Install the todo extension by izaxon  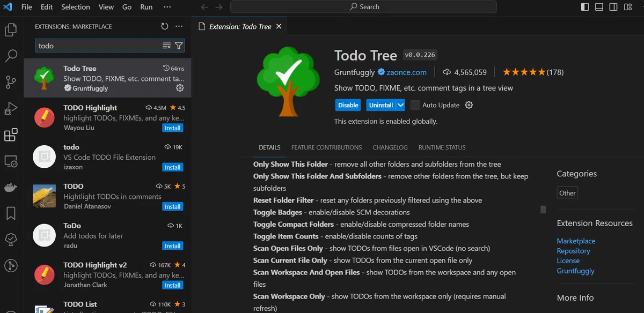(173, 167)
